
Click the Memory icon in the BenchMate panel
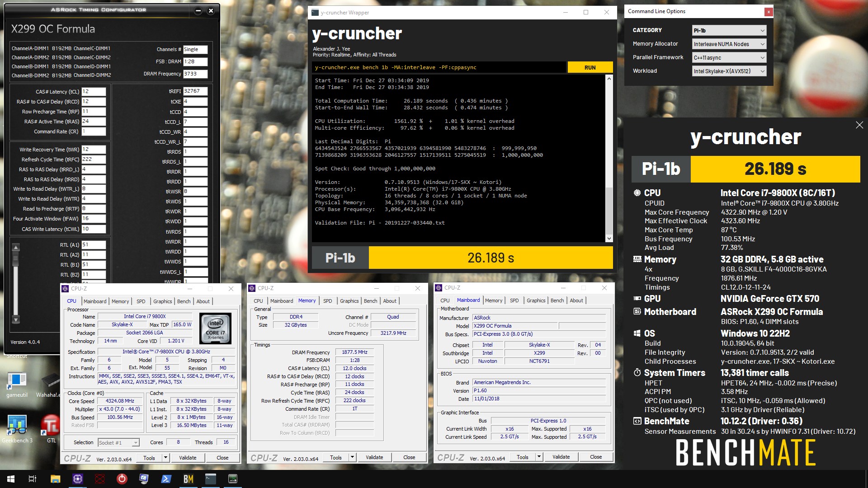pos(637,259)
